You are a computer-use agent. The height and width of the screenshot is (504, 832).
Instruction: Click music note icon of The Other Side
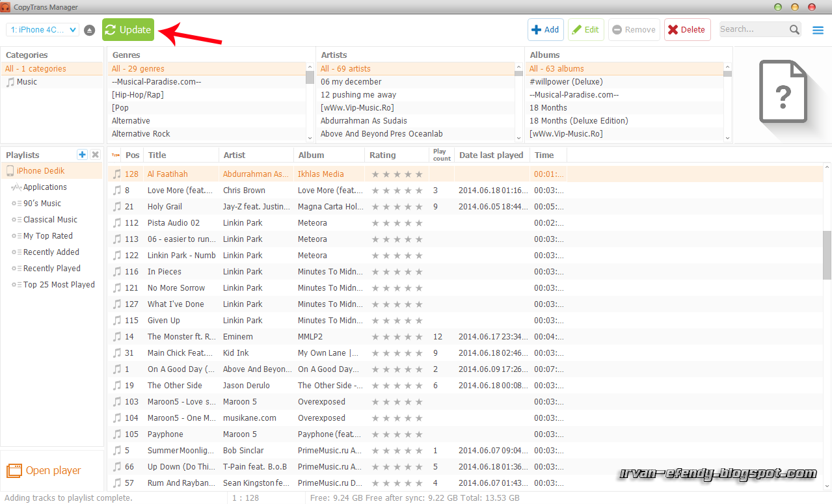(x=117, y=386)
